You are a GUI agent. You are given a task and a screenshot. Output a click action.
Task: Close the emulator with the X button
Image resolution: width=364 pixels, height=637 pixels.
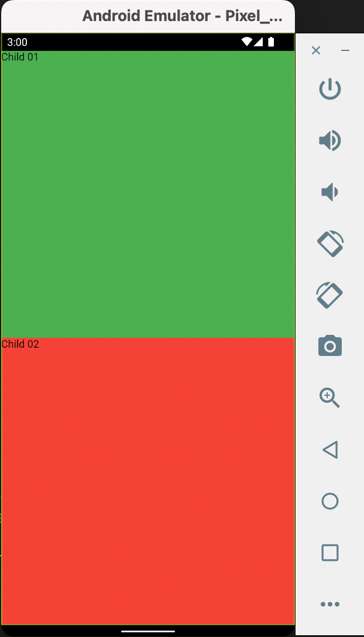(x=315, y=50)
